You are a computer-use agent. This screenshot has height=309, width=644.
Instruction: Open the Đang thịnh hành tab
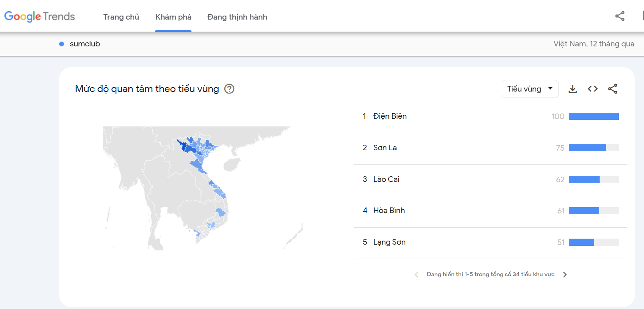click(x=237, y=17)
